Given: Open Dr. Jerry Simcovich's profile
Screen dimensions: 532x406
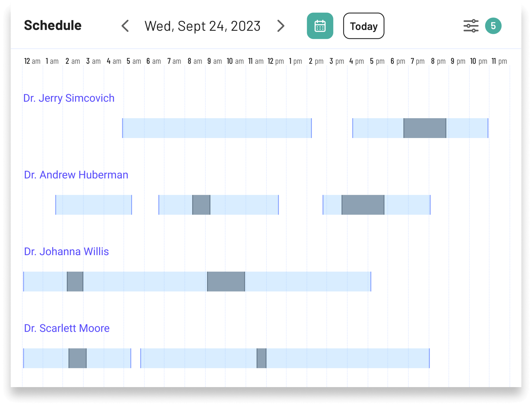Looking at the screenshot, I should pyautogui.click(x=69, y=98).
